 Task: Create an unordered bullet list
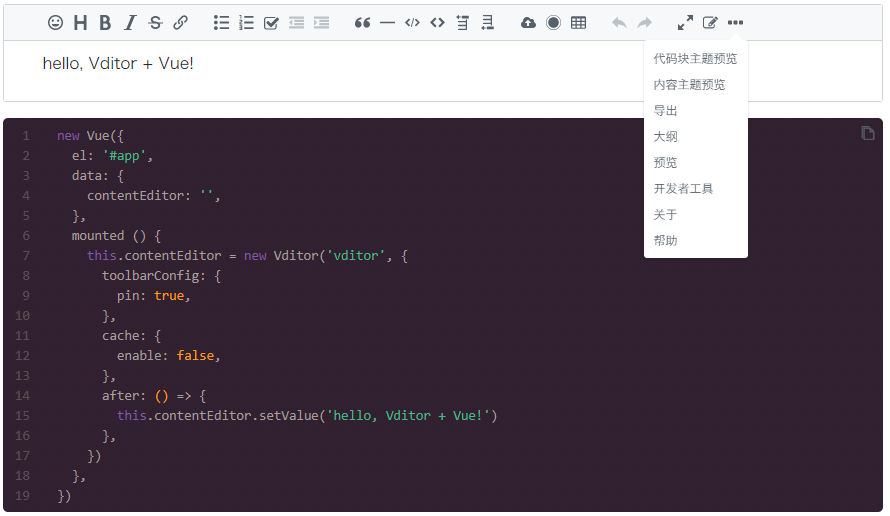pyautogui.click(x=221, y=23)
